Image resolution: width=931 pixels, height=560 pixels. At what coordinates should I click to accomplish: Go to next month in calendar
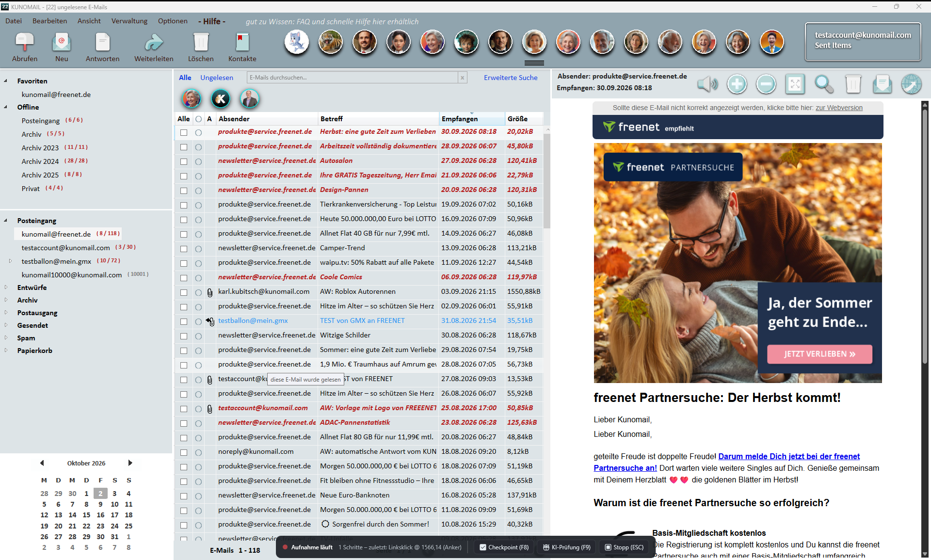(x=130, y=463)
